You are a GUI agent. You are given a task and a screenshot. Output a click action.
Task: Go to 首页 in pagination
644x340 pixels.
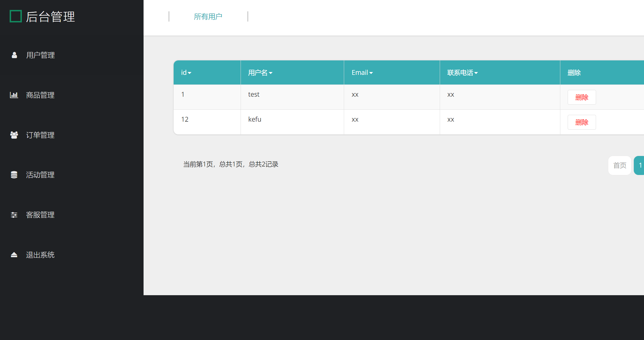point(620,165)
